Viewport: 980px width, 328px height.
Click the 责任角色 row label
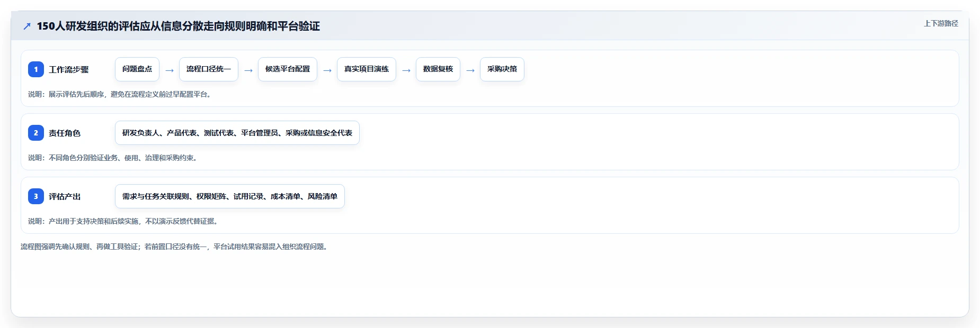[65, 133]
